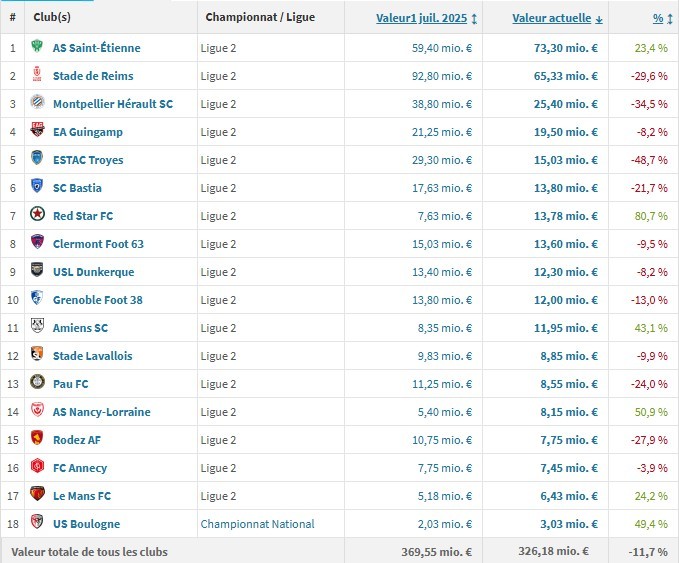The height and width of the screenshot is (563, 679).
Task: Open Amiens SC club page
Action: 81,328
